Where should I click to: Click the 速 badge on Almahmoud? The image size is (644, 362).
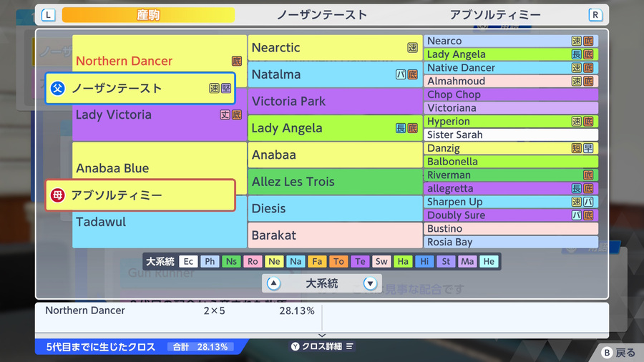click(576, 82)
